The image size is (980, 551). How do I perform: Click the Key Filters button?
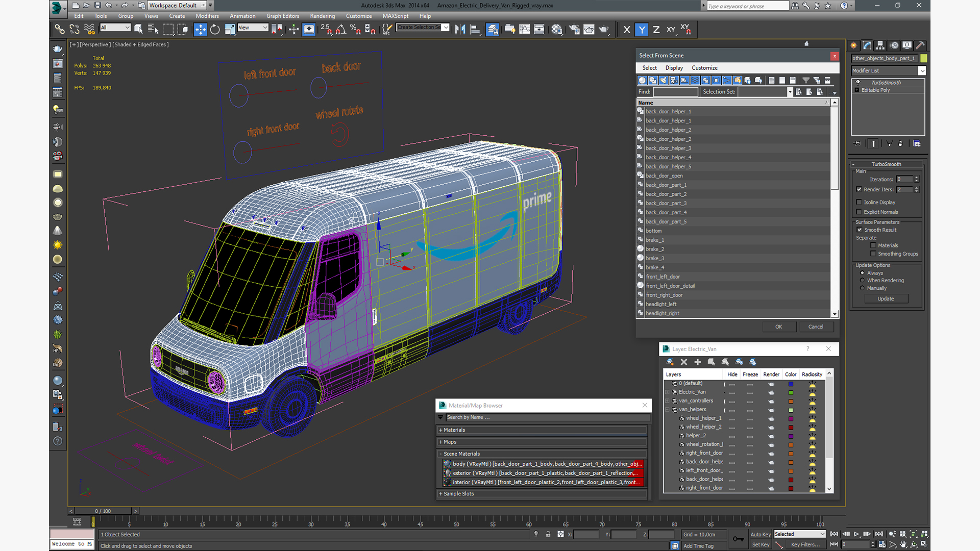[805, 544]
